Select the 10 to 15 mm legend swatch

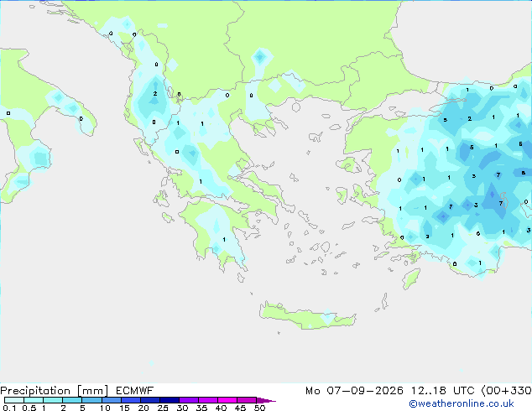pyautogui.click(x=112, y=400)
